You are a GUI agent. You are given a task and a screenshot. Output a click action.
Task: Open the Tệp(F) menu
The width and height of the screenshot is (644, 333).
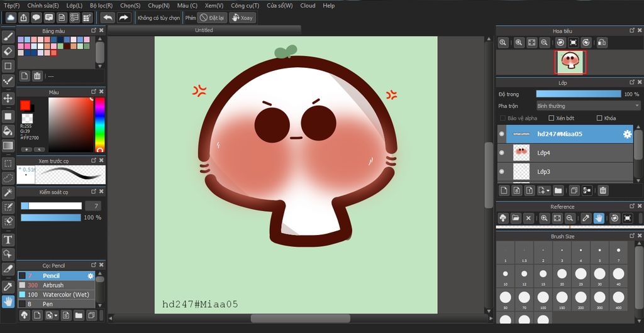pos(12,6)
